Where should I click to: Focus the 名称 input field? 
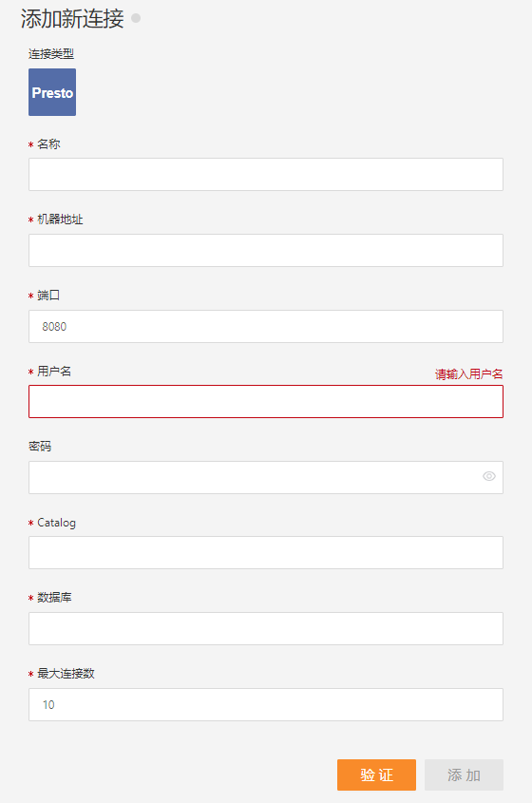coord(266,175)
